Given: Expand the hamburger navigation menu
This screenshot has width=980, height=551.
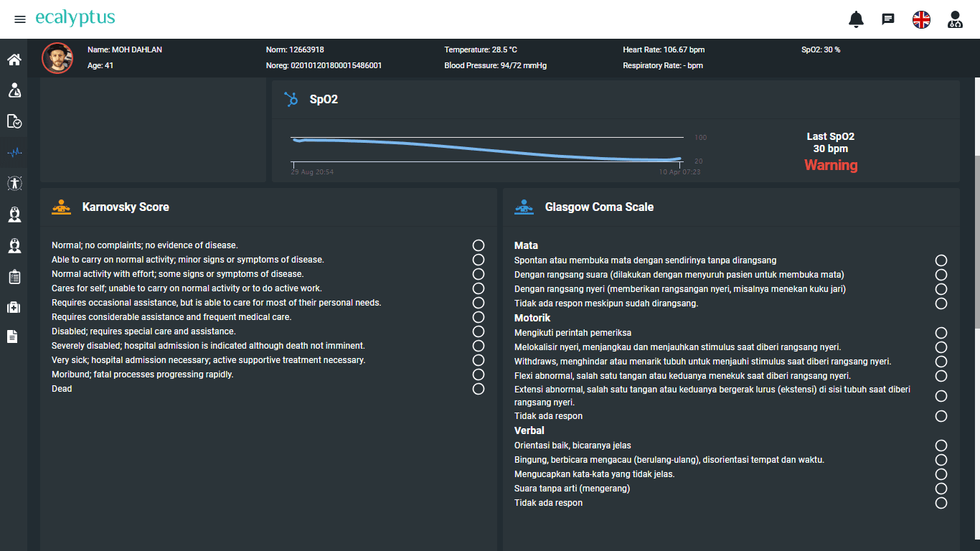Looking at the screenshot, I should tap(20, 19).
